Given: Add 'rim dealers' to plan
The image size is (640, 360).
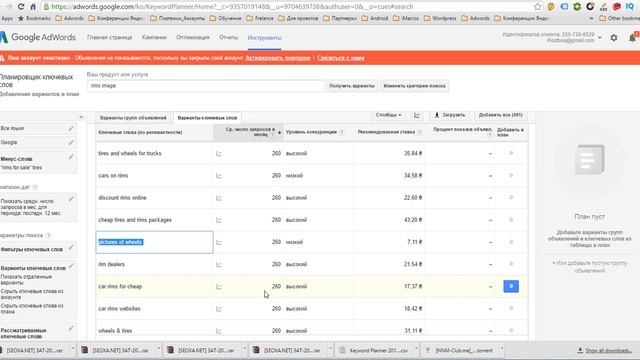Looking at the screenshot, I should 511,264.
